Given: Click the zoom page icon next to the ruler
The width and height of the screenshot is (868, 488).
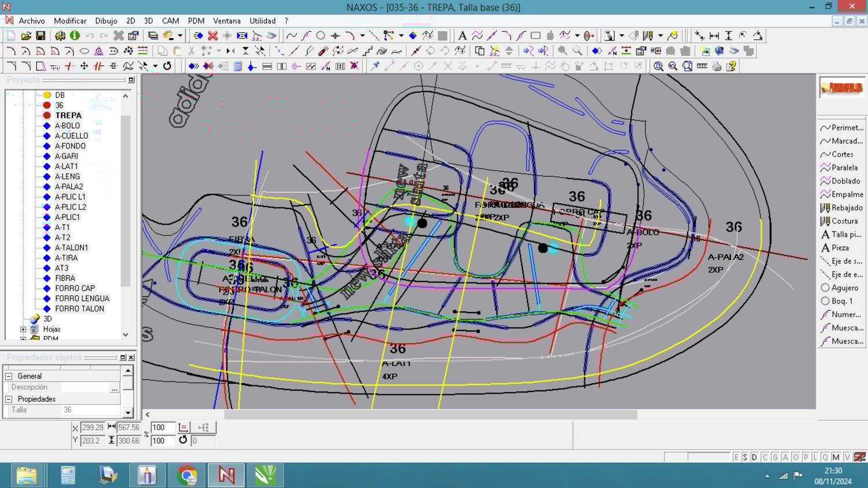Looking at the screenshot, I should point(687,66).
